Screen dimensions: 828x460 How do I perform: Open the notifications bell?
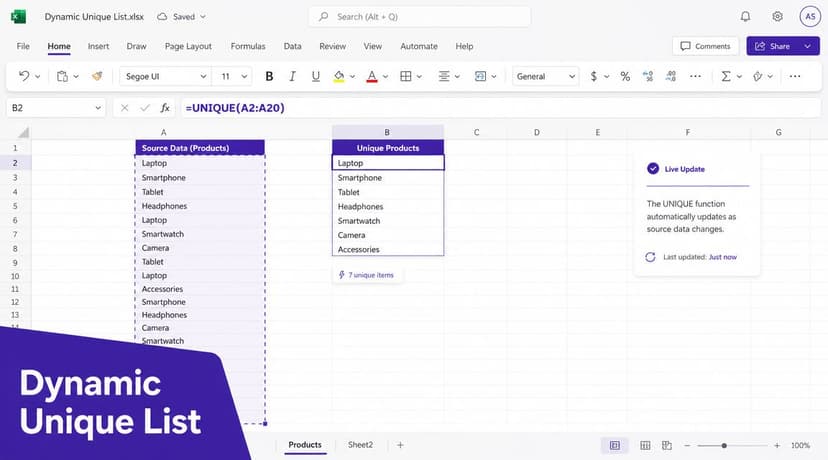(745, 16)
